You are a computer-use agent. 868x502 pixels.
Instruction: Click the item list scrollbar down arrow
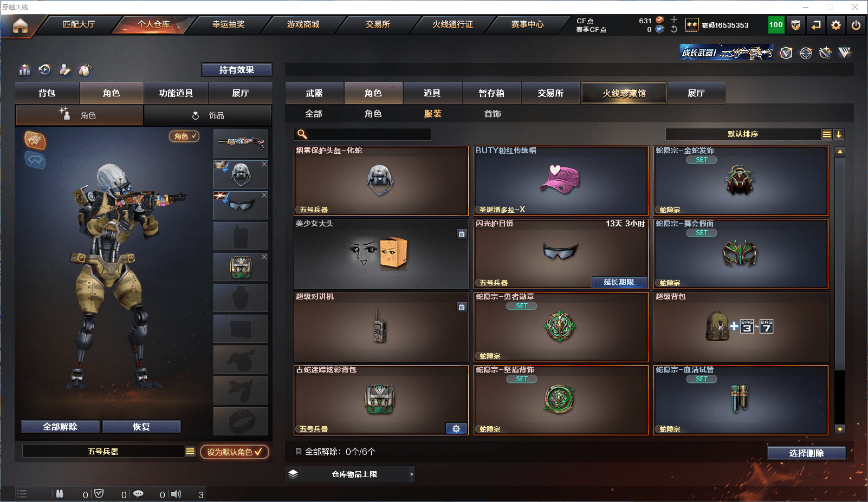840,429
